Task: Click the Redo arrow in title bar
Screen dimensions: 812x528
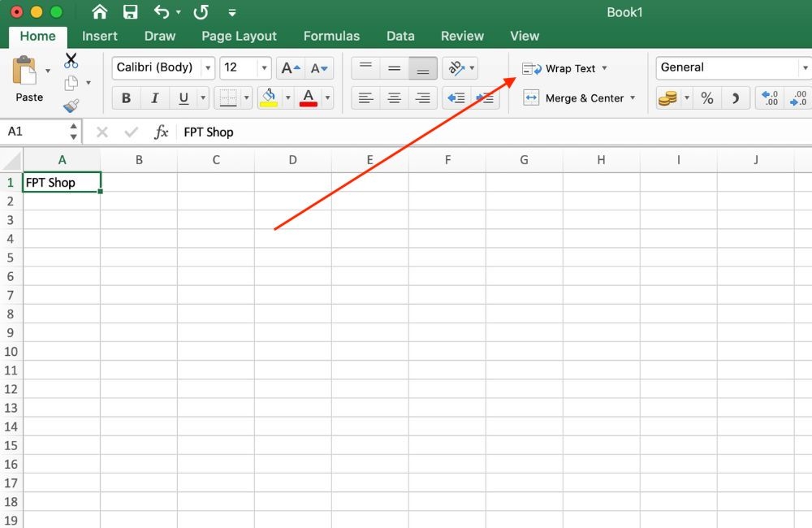Action: click(200, 12)
